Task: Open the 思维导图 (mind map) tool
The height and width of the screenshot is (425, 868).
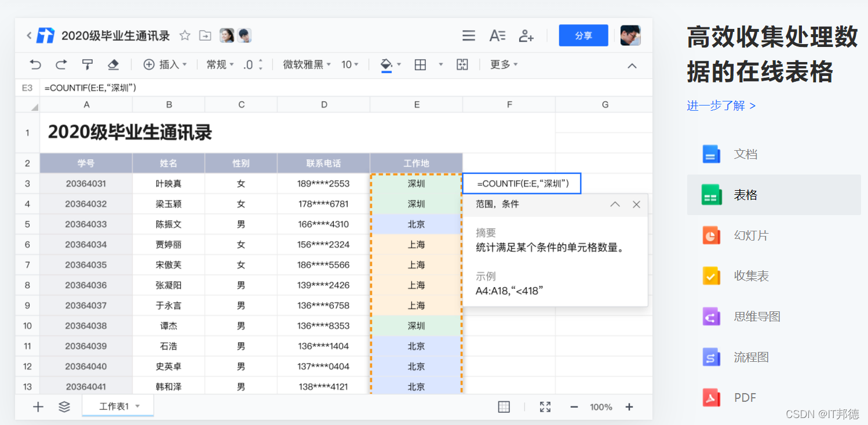Action: (756, 316)
